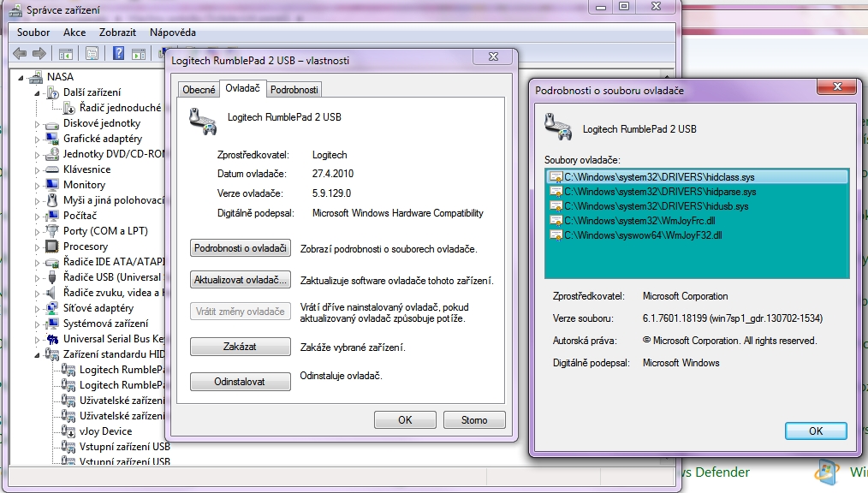Screen dimensions: 868x493
Task: Select the Ovladač tab
Action: coord(242,88)
